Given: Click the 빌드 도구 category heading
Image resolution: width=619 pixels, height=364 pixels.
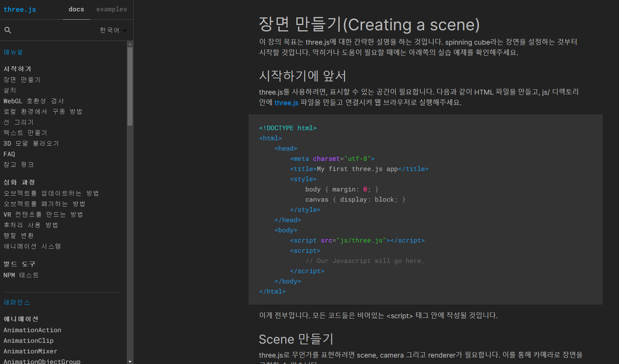Looking at the screenshot, I should pyautogui.click(x=19, y=264).
